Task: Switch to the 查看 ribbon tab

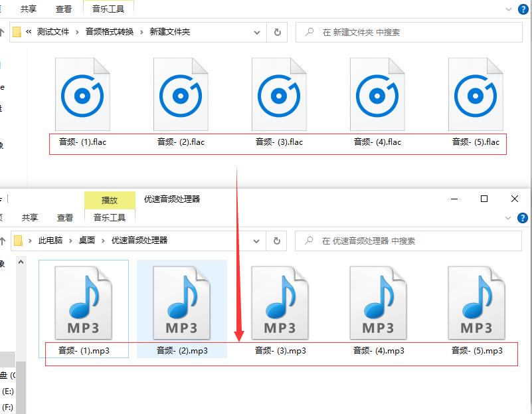Action: click(x=64, y=9)
